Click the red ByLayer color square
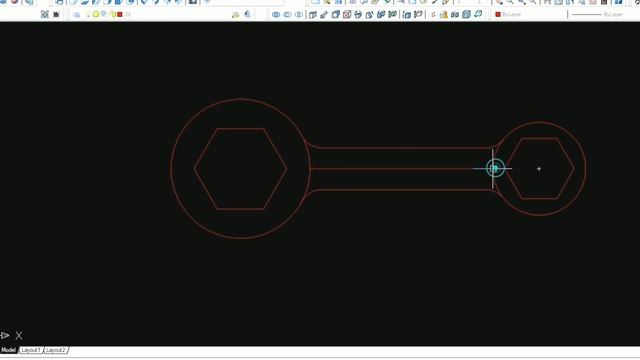 click(498, 15)
